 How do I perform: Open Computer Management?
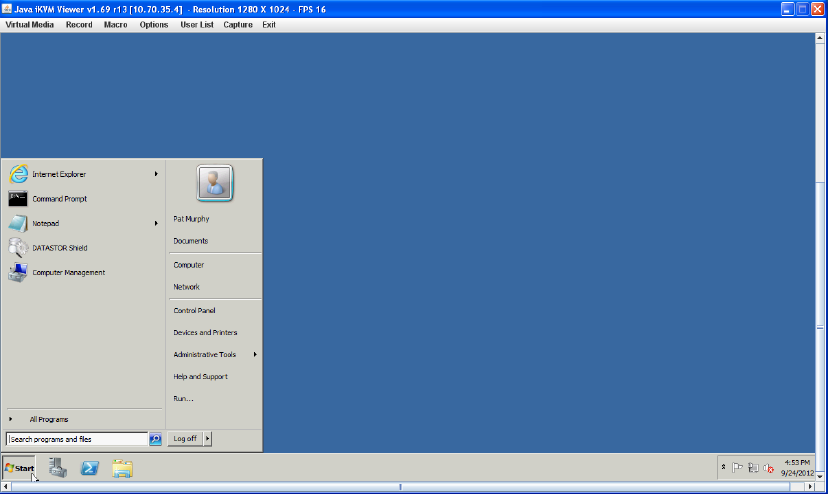[83, 273]
